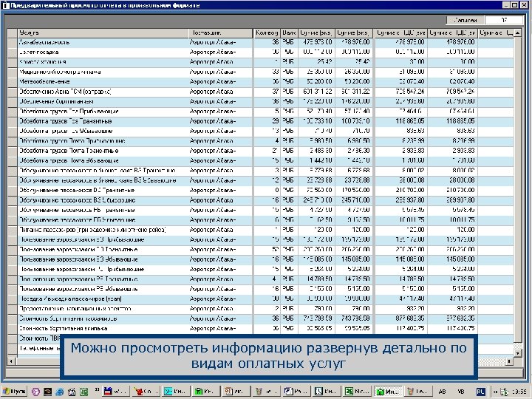Click the Кол-во column header

point(267,33)
